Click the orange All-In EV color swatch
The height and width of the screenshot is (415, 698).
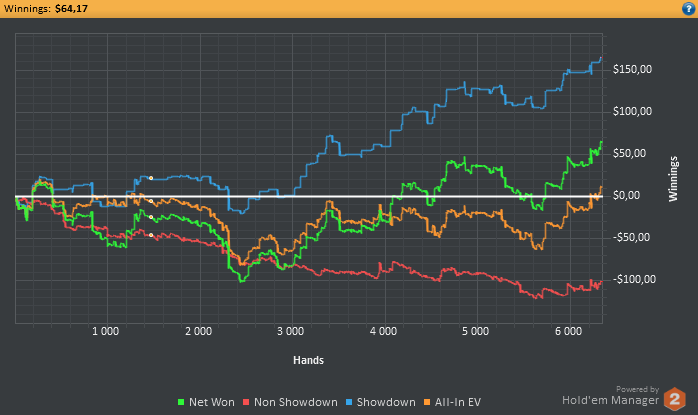click(x=426, y=402)
